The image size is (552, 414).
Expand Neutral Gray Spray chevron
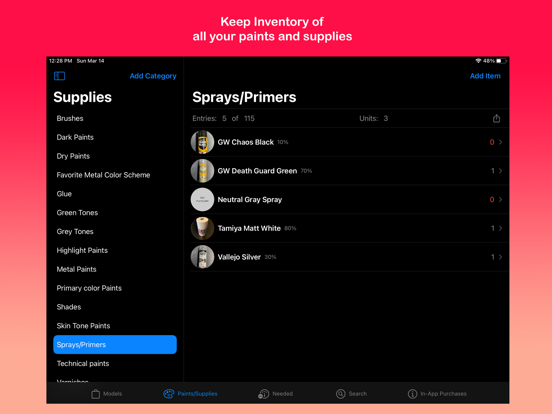(x=500, y=200)
